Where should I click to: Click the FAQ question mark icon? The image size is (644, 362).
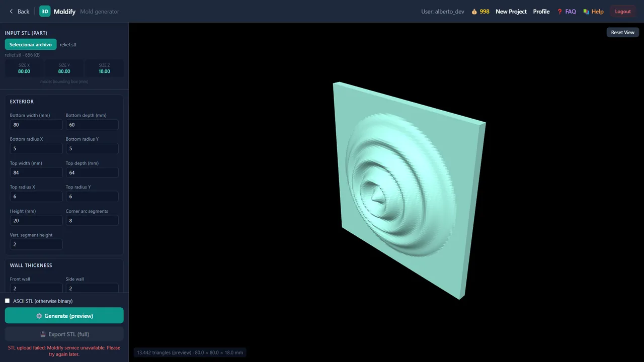point(559,12)
